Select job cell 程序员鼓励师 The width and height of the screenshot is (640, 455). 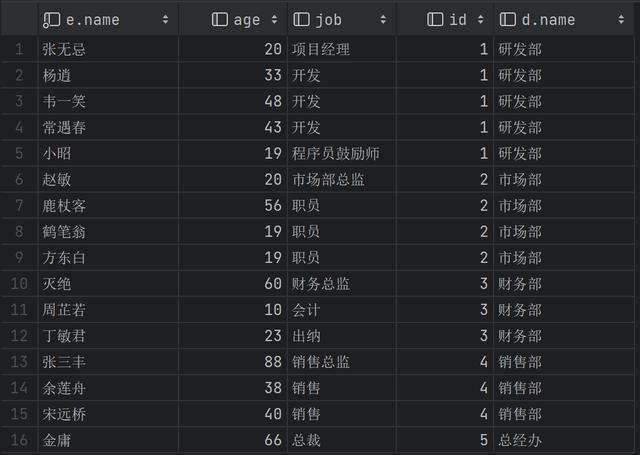(336, 153)
